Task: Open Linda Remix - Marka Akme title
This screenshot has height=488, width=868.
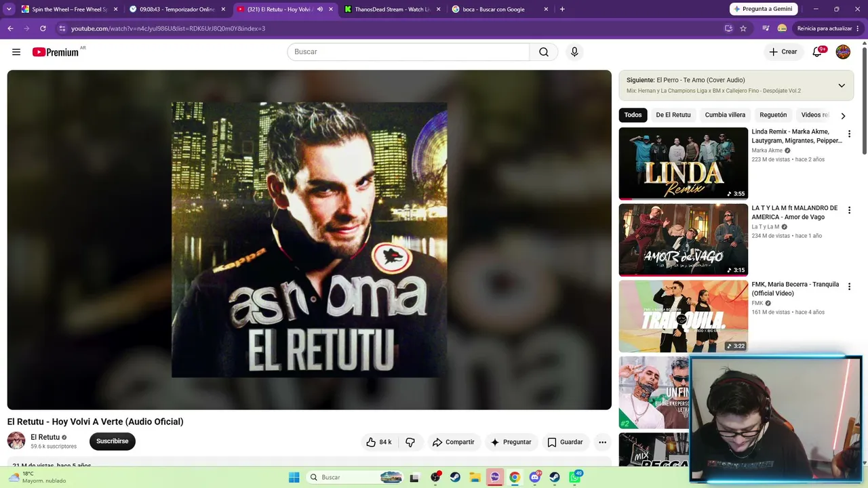Action: (797, 136)
